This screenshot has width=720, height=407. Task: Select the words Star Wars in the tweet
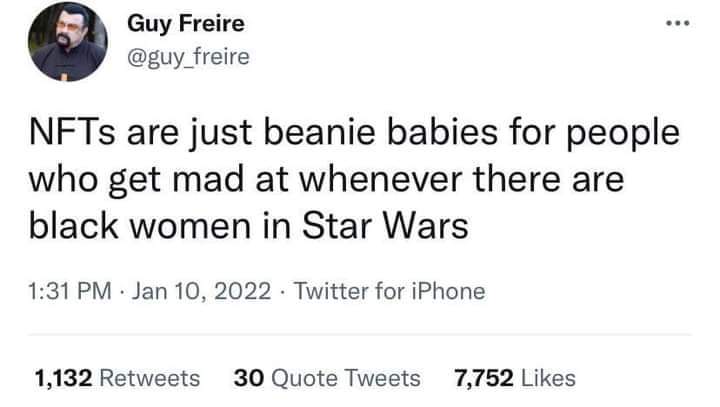click(x=385, y=226)
